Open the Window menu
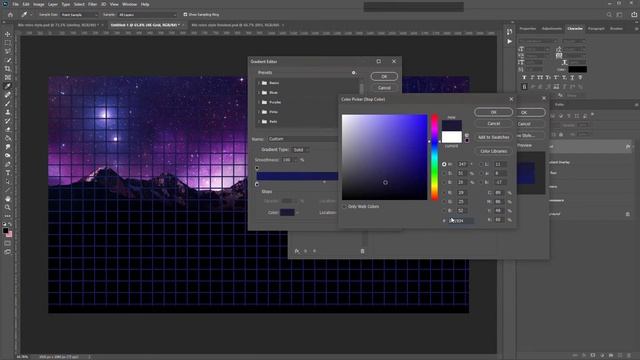This screenshot has width=640, height=360. (129, 4)
